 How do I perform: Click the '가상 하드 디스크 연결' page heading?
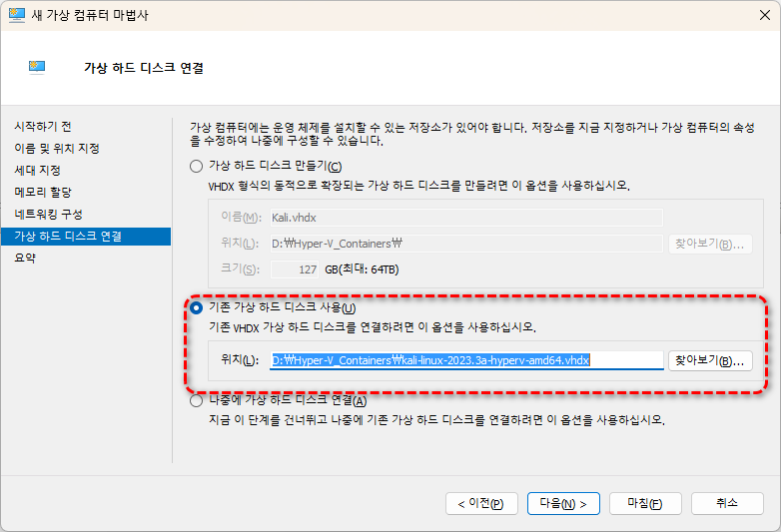click(x=144, y=68)
